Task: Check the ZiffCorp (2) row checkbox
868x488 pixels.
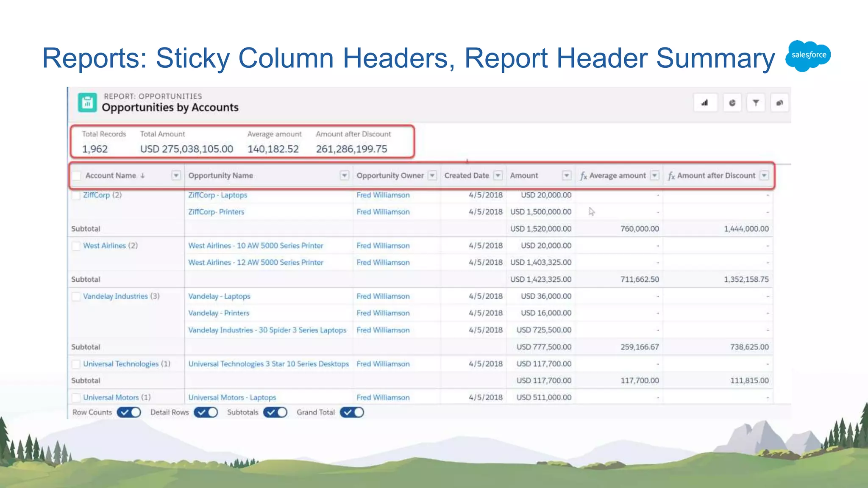Action: 76,195
